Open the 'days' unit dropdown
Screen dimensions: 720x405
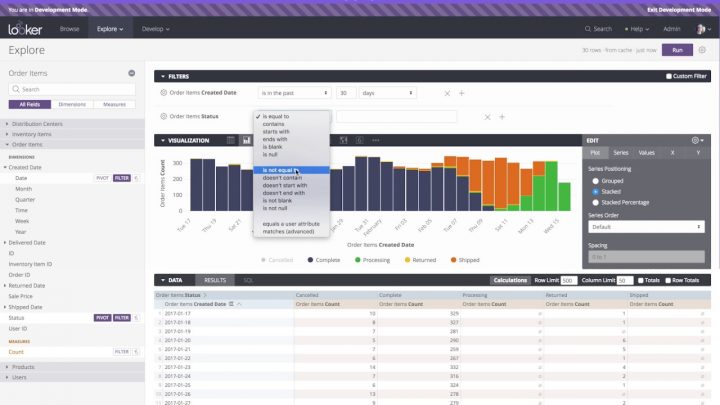388,93
